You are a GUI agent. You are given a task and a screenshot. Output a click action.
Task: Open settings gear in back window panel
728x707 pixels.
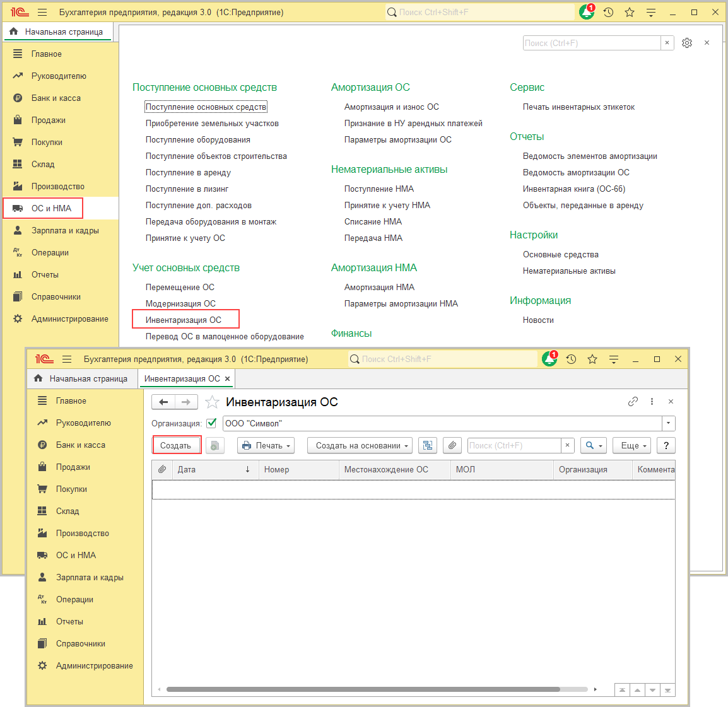[x=686, y=43]
